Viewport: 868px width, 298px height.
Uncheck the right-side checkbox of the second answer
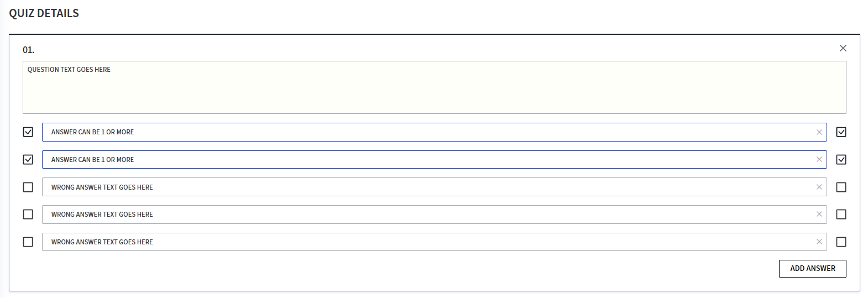point(841,159)
